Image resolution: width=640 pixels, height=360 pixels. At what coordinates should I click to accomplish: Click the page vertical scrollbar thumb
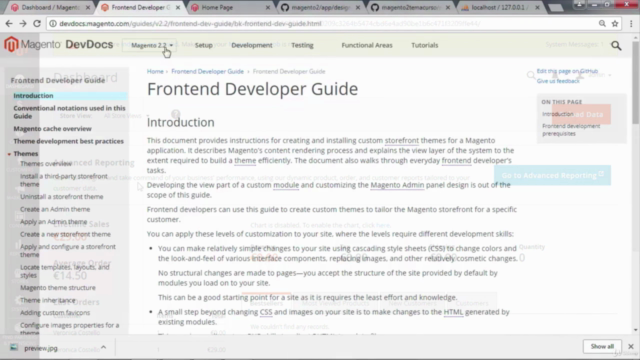(636, 82)
